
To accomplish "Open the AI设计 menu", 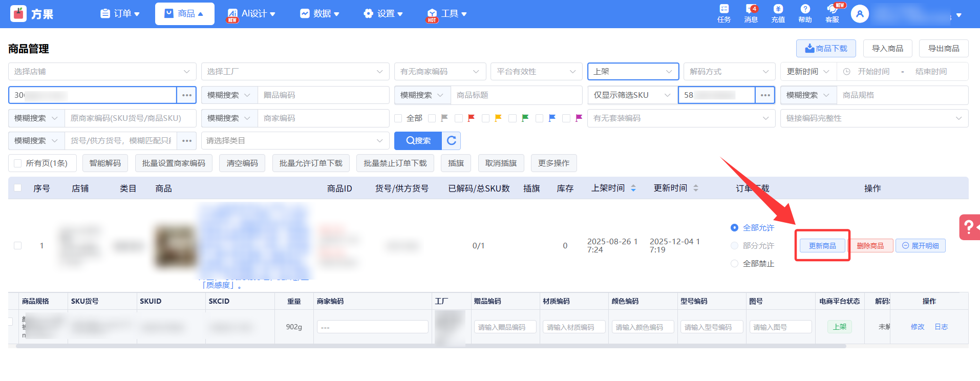I will (x=251, y=14).
